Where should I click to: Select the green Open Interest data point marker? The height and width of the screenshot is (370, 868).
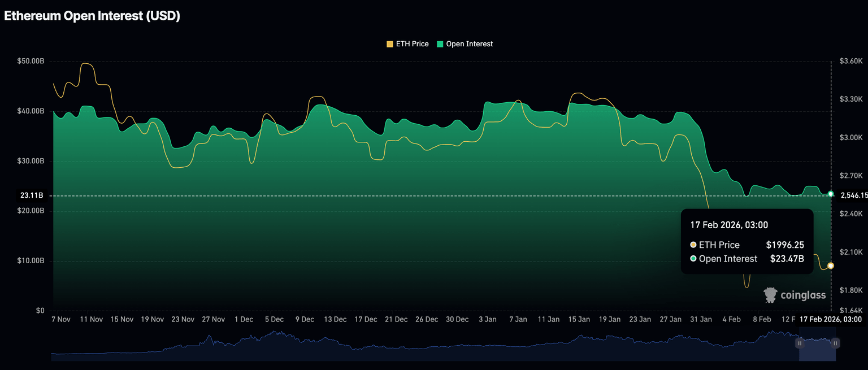pos(831,194)
